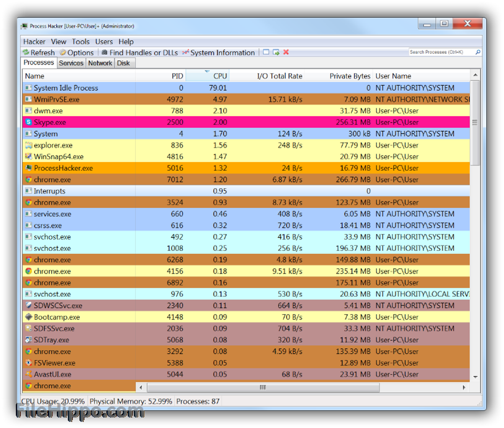Click the horizontal scrollbar right arrow
Screen dimensions: 504x428
pyautogui.click(x=463, y=388)
